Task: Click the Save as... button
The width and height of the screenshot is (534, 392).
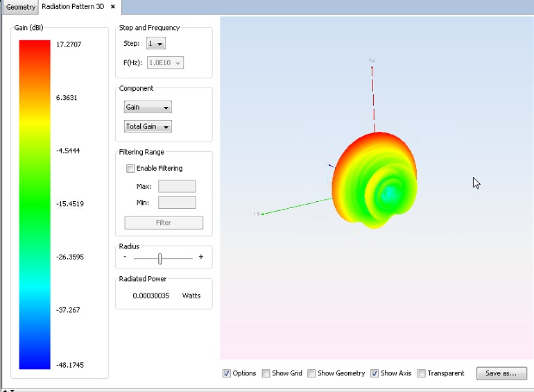Action: 501,373
